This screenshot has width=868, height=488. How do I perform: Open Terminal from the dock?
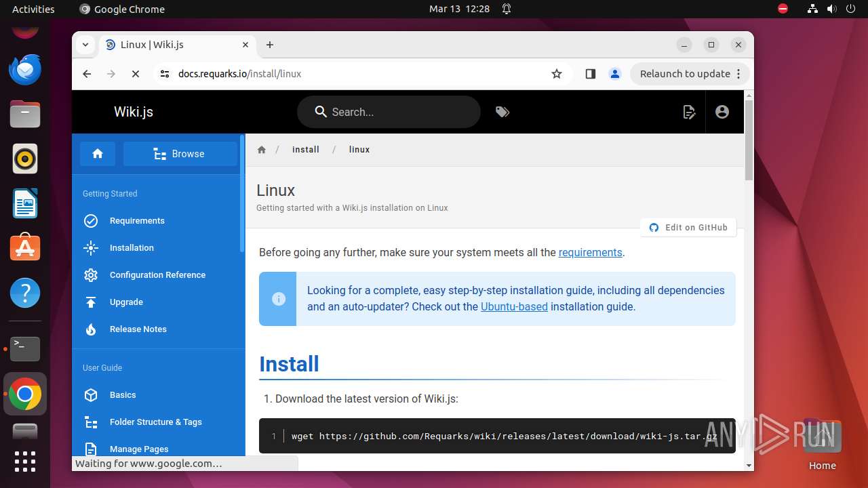(25, 348)
